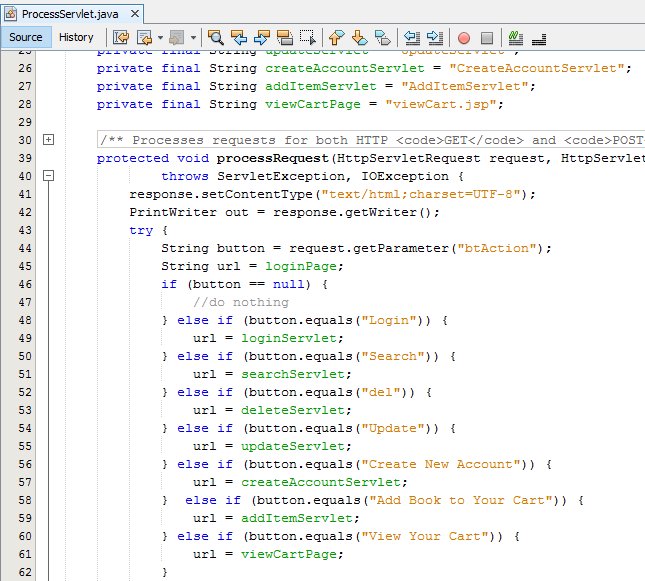Image resolution: width=645 pixels, height=581 pixels.
Task: Click line number 44 in gutter
Action: pos(25,248)
